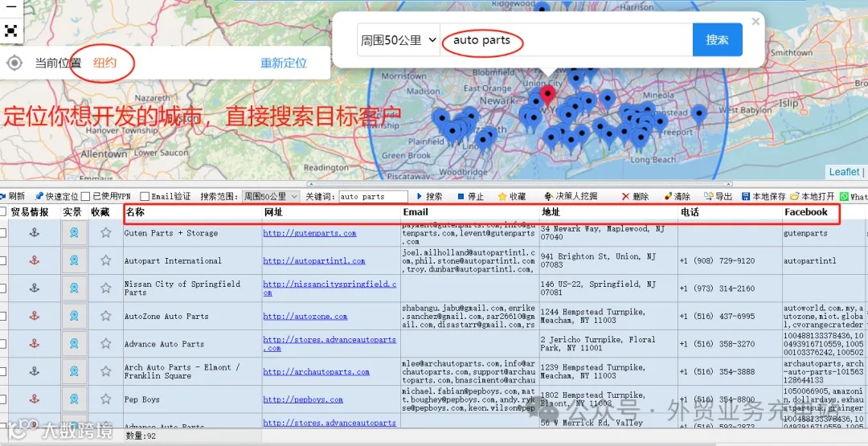Open the http://gutenparts.com link
Image resolution: width=868 pixels, height=446 pixels.
310,233
